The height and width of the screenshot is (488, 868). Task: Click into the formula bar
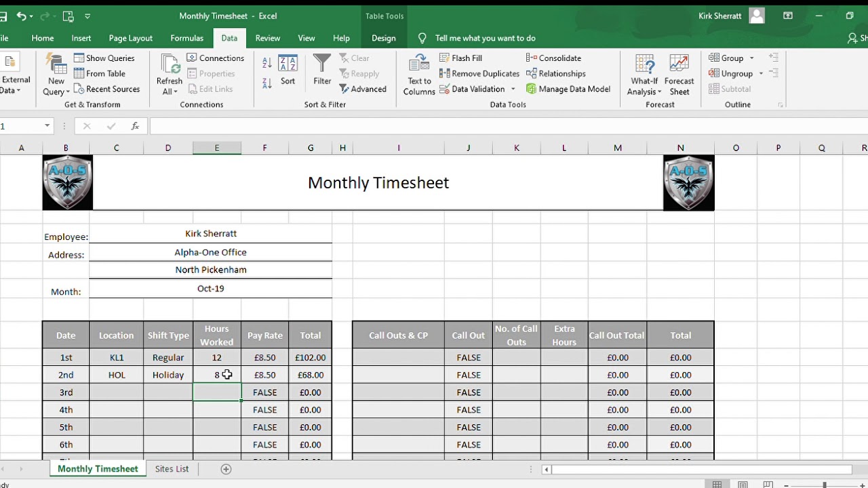tap(507, 126)
